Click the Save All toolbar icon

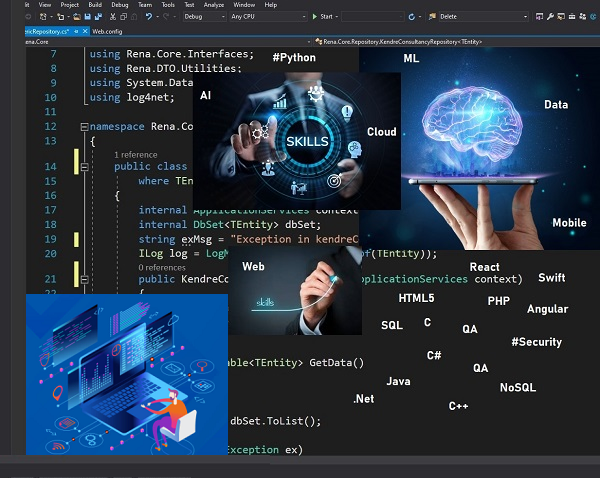100,17
